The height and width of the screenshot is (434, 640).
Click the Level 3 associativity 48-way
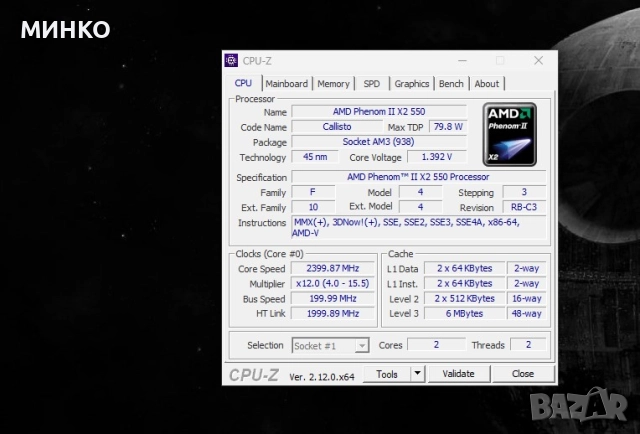527,314
